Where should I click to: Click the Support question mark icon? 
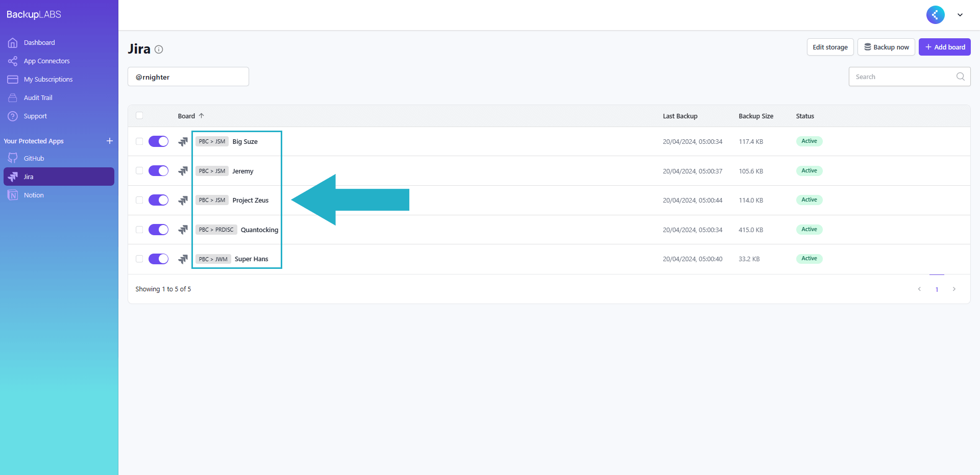coord(13,116)
